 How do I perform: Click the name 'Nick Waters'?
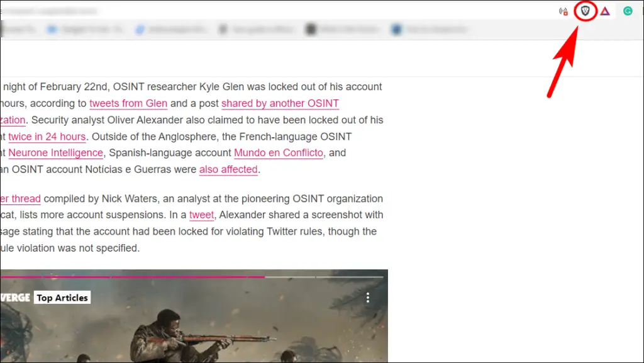click(130, 199)
